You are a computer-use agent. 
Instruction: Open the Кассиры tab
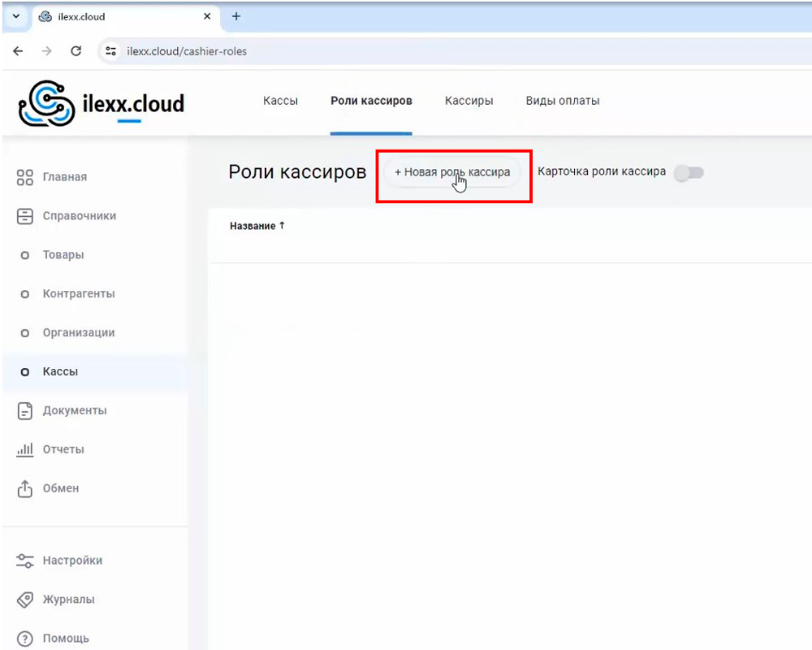469,101
